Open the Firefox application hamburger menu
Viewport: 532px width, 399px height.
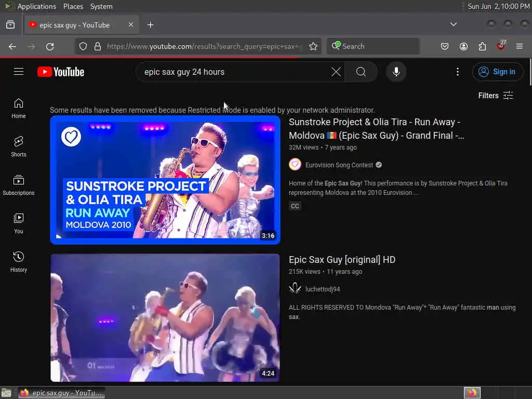point(520,46)
